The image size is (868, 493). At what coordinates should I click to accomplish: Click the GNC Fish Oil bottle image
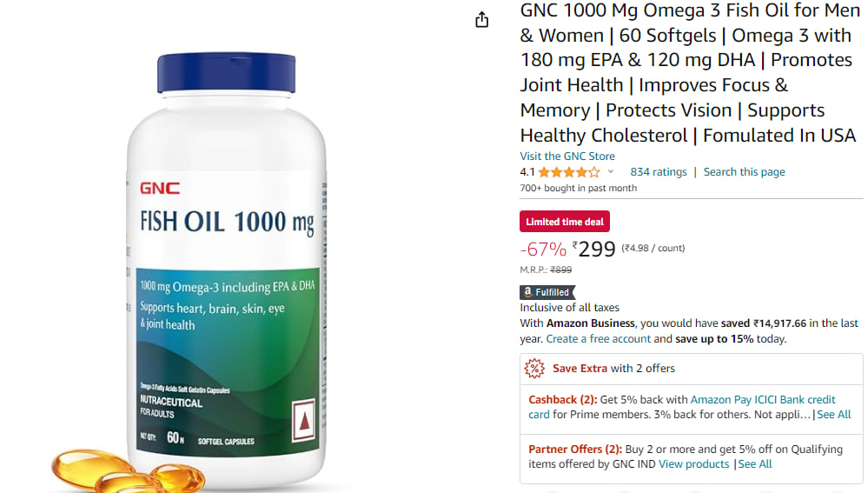(x=227, y=266)
